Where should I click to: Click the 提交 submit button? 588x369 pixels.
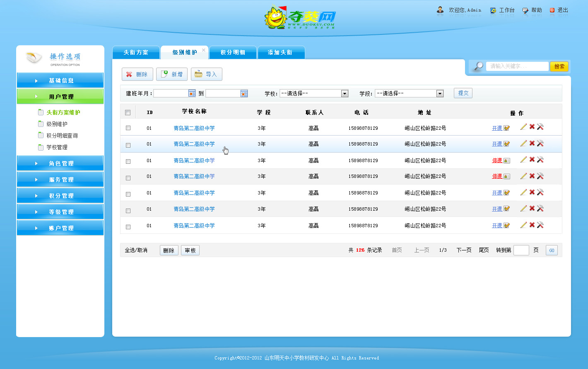coord(463,93)
